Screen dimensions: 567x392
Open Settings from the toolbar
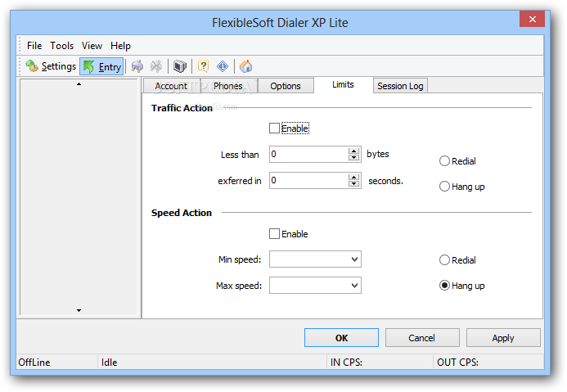tap(51, 66)
